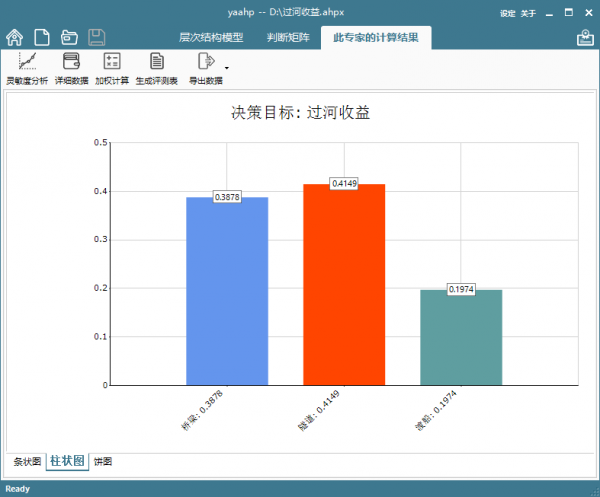Open the 设定 settings link

pyautogui.click(x=508, y=13)
